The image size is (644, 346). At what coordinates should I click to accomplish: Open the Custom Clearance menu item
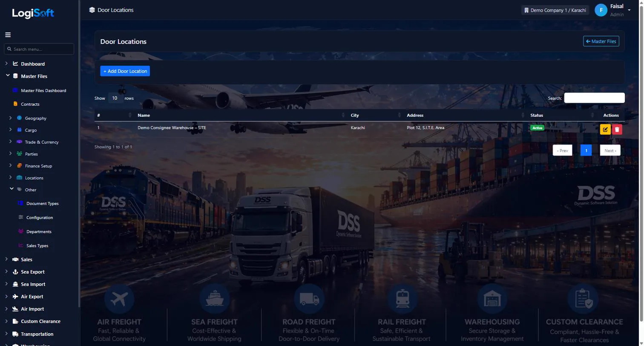40,321
